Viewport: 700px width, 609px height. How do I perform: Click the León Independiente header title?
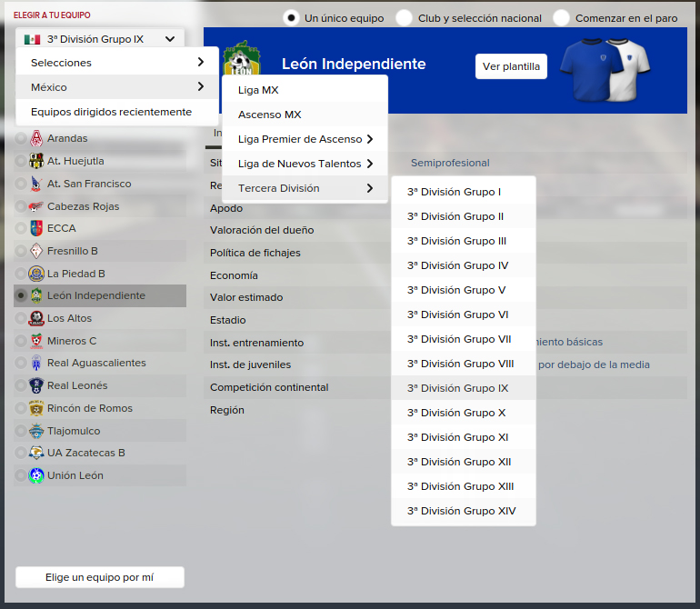(x=354, y=64)
